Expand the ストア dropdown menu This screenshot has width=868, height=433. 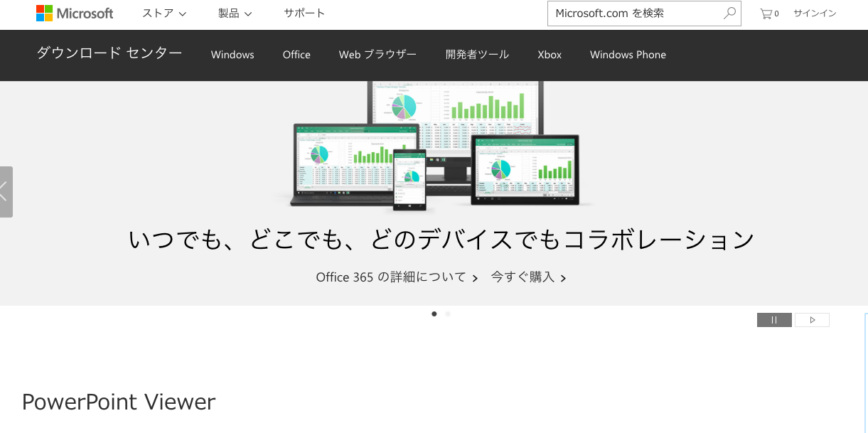coord(164,13)
